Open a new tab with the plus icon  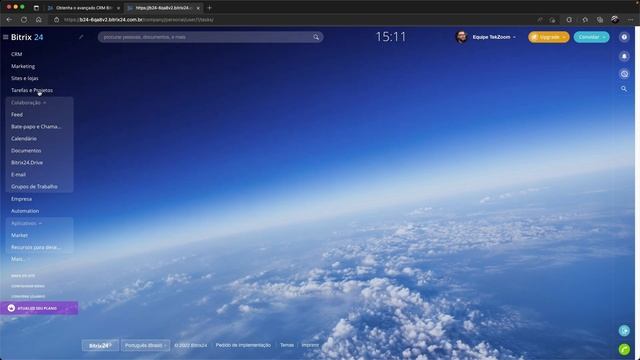click(x=209, y=8)
